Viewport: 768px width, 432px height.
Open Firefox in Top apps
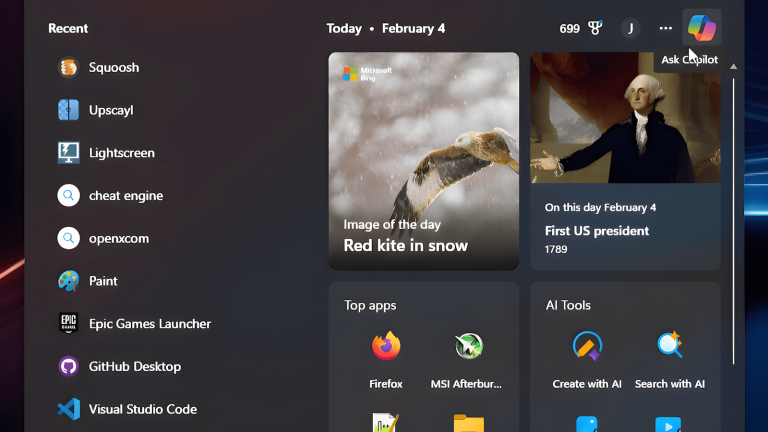pos(386,358)
